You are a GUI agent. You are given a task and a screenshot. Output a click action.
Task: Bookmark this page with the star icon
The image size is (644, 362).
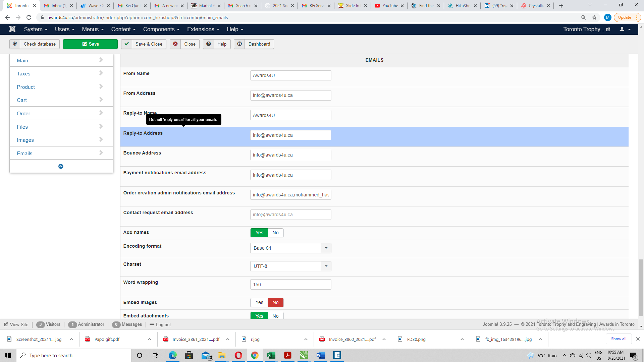594,17
